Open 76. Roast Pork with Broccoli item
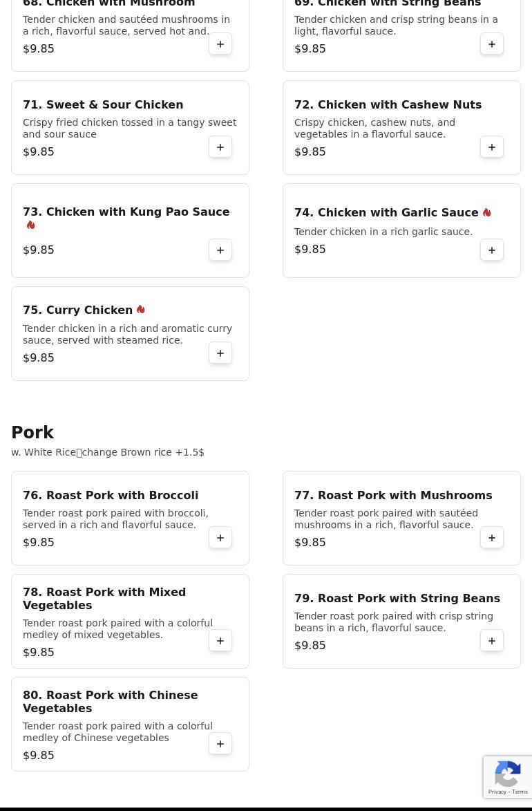Screen dimensions: 532x811 pyautogui.click(x=111, y=495)
